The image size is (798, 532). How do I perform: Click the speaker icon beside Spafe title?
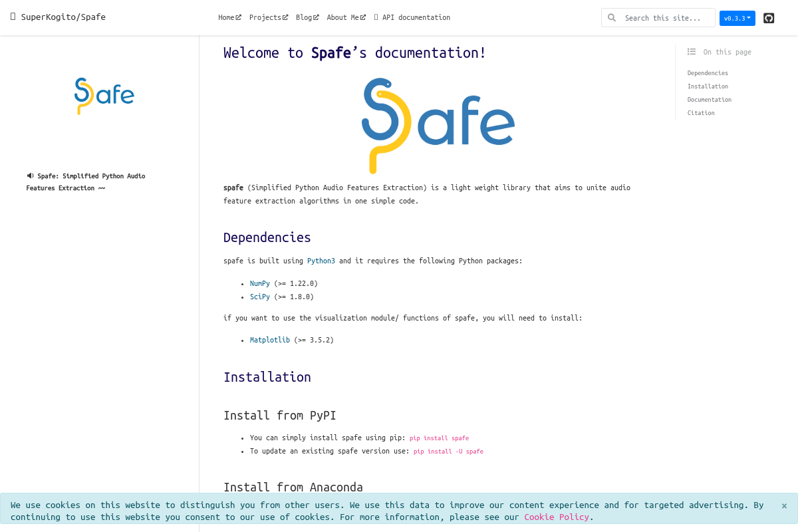coord(30,176)
